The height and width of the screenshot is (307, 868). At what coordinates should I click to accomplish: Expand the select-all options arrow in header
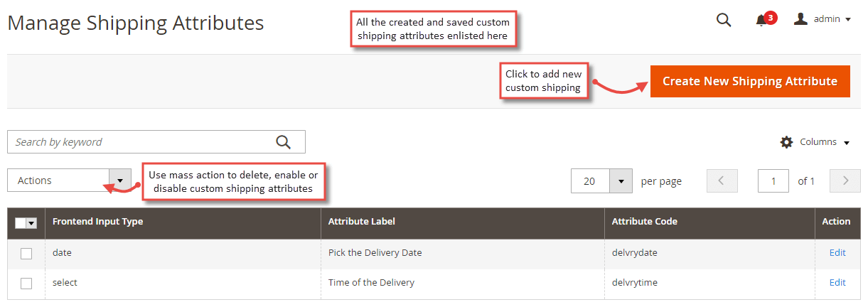pyautogui.click(x=31, y=223)
